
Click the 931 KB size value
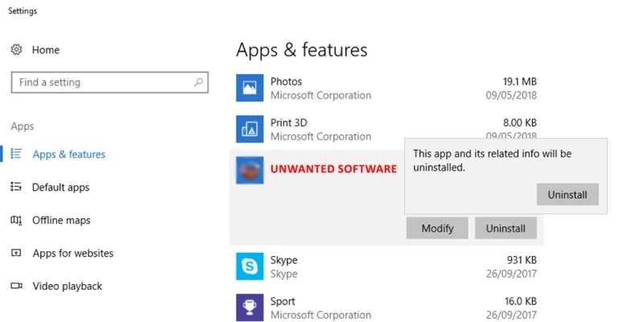click(522, 260)
